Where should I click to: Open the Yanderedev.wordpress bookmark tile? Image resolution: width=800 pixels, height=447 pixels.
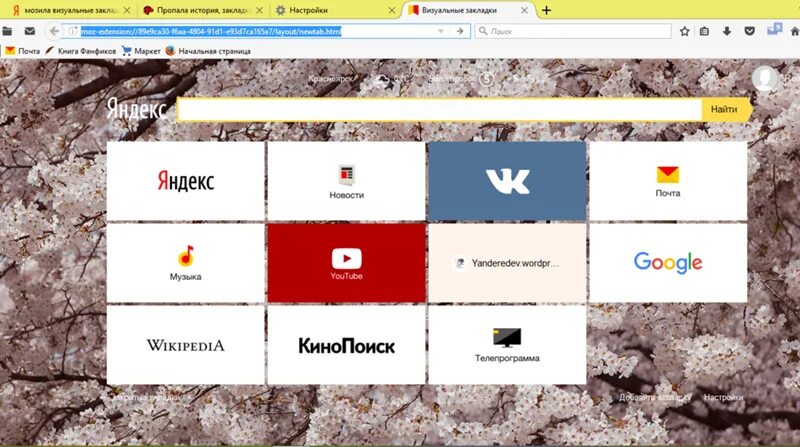point(507,263)
